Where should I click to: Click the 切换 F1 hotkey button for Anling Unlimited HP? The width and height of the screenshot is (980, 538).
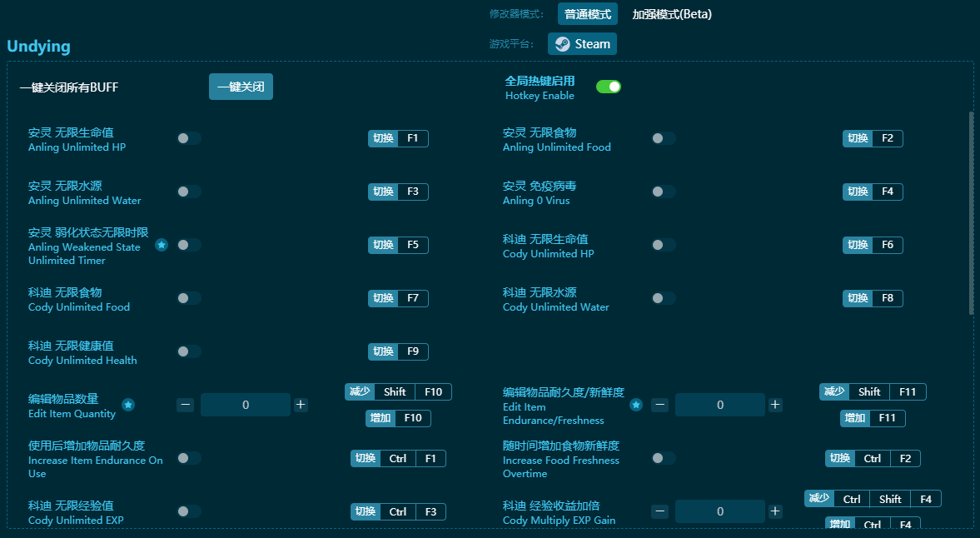(398, 138)
